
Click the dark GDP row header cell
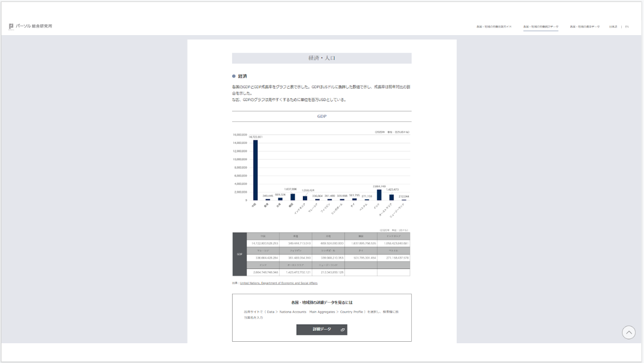[240, 254]
